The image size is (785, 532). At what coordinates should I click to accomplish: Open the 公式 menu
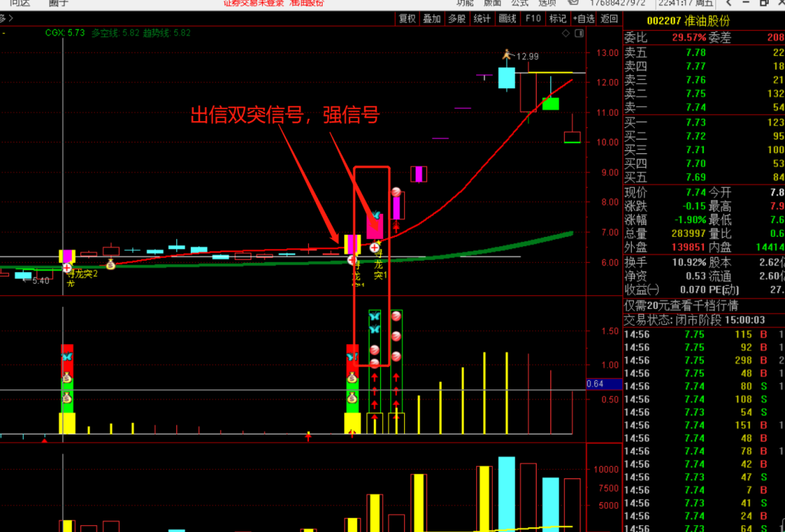[x=520, y=3]
